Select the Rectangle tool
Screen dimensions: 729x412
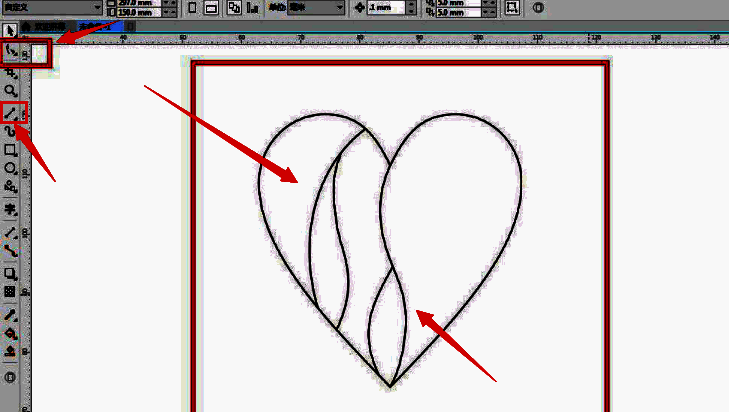[x=11, y=150]
